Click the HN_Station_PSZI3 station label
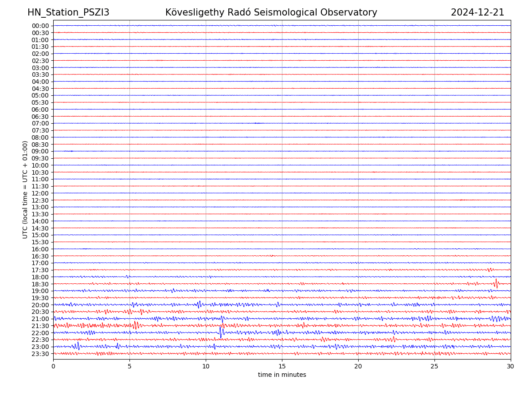The width and height of the screenshot is (532, 399). 68,12
